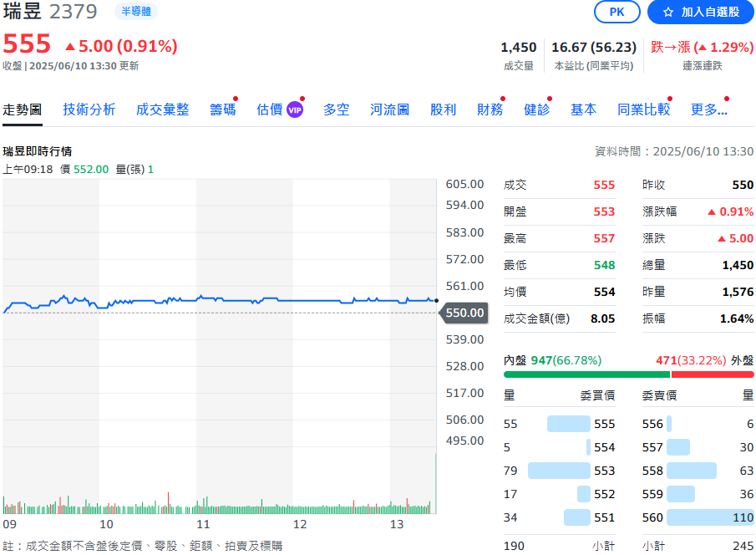
Task: Go to the 籌碼 tab
Action: (223, 109)
